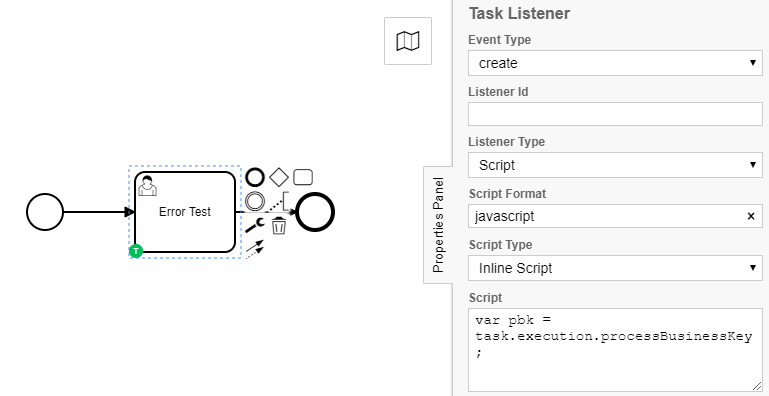769x396 pixels.
Task: Select the start event circle
Action: point(45,212)
